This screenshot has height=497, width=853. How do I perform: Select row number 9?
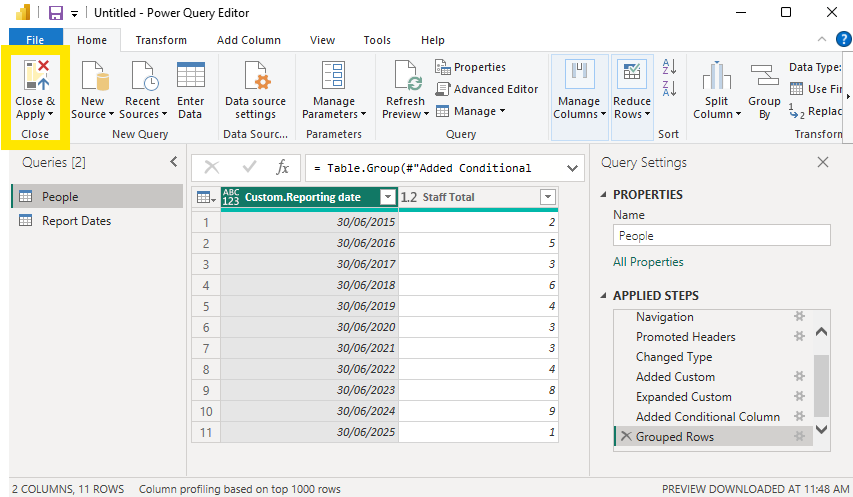[206, 390]
